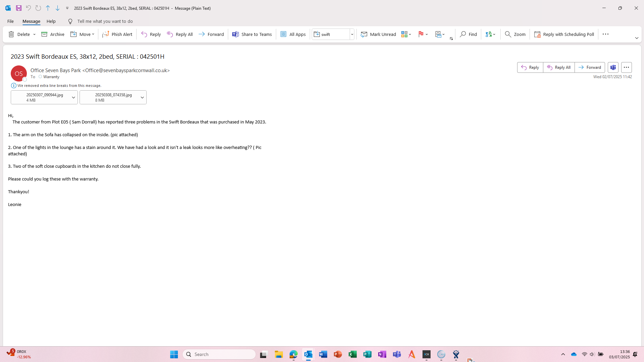Click Reply with Scheduling Poll
The image size is (644, 362).
point(564,34)
